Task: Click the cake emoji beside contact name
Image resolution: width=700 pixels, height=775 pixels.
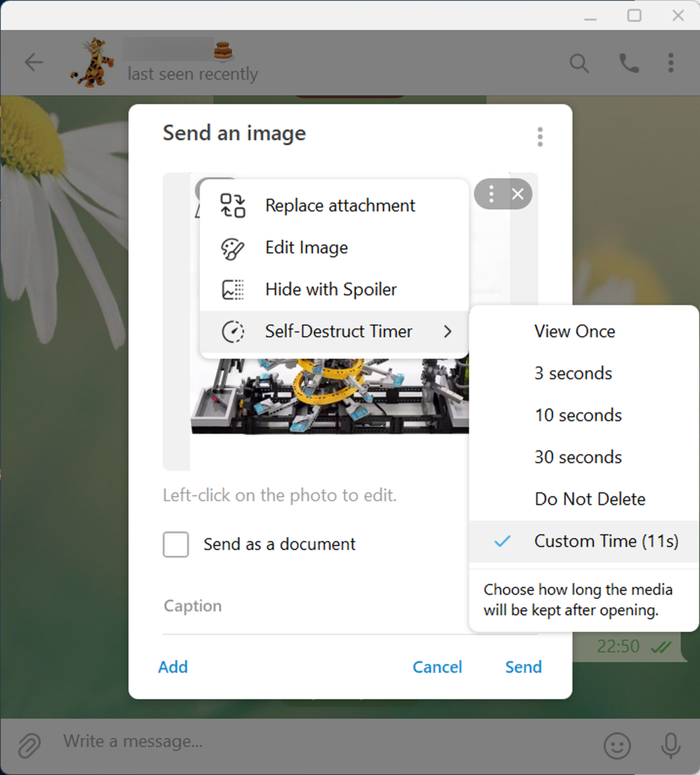Action: click(x=223, y=50)
